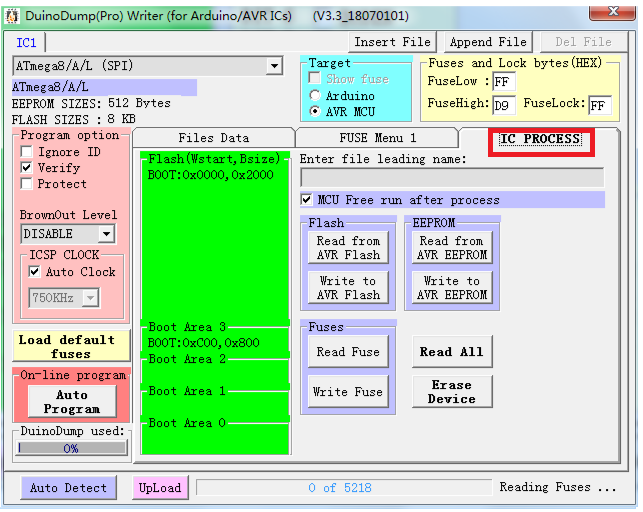Image resolution: width=643 pixels, height=512 pixels.
Task: Toggle the Auto Clock checkbox
Action: point(34,271)
